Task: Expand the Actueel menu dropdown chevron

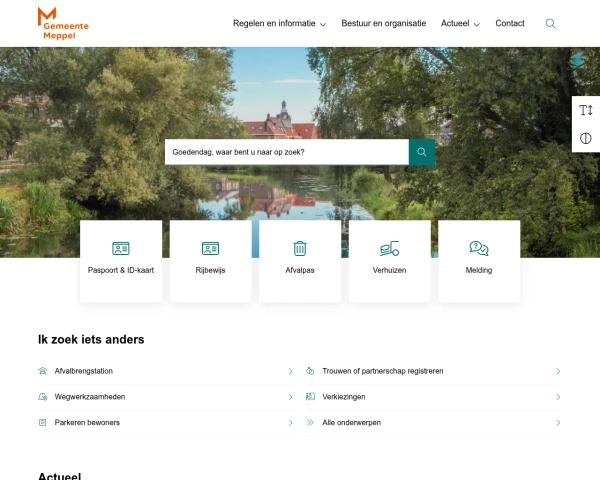Action: coord(477,24)
